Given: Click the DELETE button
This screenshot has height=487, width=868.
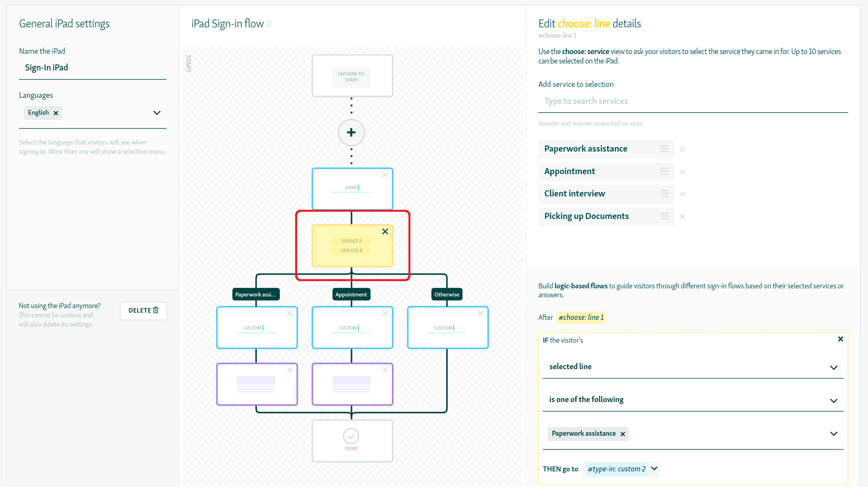Looking at the screenshot, I should 143,311.
